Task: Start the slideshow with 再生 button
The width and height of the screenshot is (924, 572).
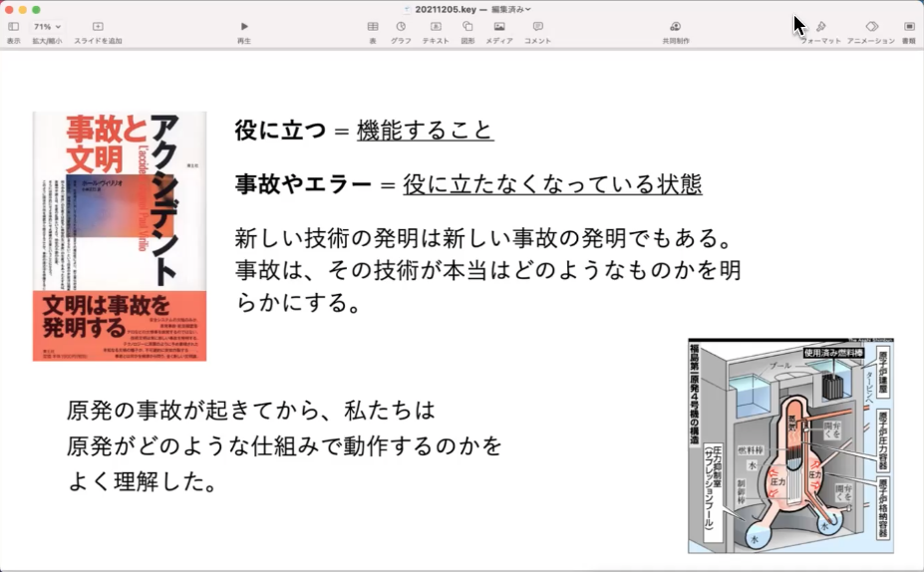Action: (x=244, y=26)
